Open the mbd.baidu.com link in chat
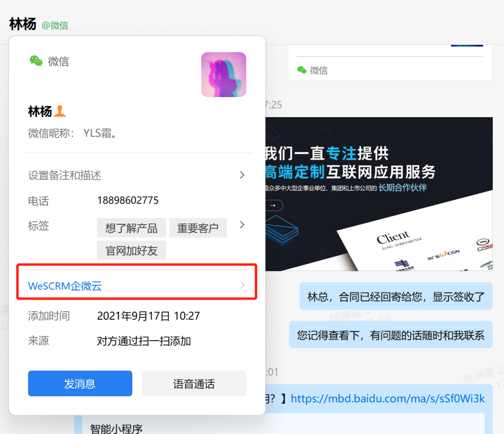This screenshot has width=504, height=434. 387,399
